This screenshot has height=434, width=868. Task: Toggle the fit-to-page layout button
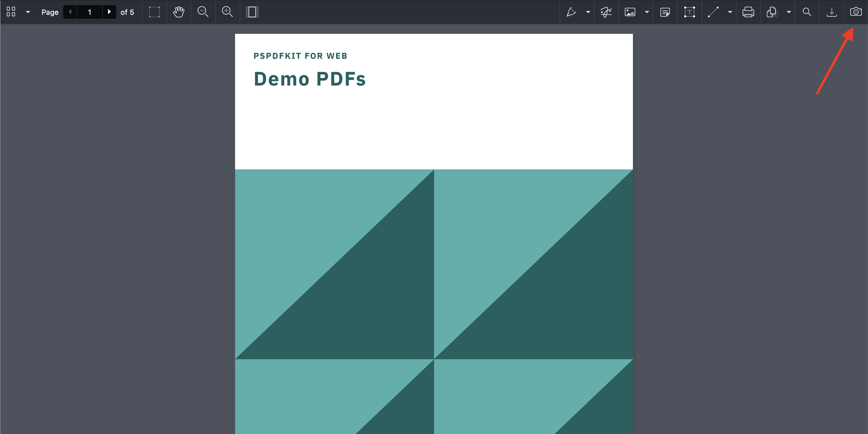[252, 12]
